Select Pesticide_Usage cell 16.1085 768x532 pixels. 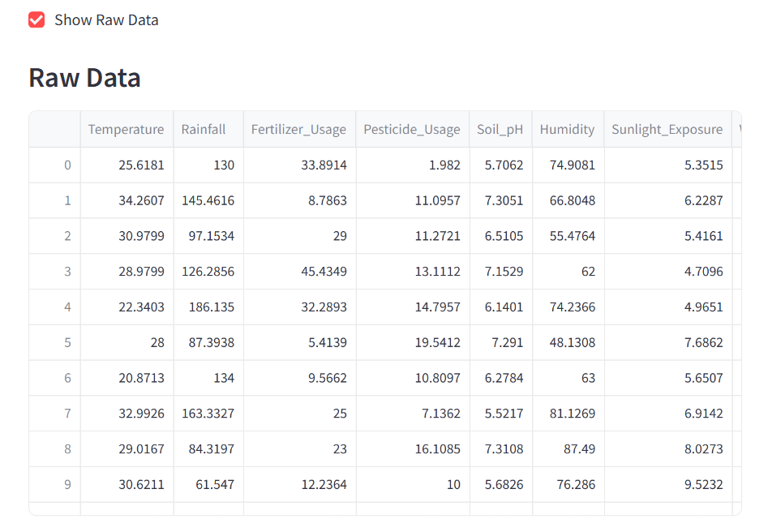pyautogui.click(x=413, y=449)
